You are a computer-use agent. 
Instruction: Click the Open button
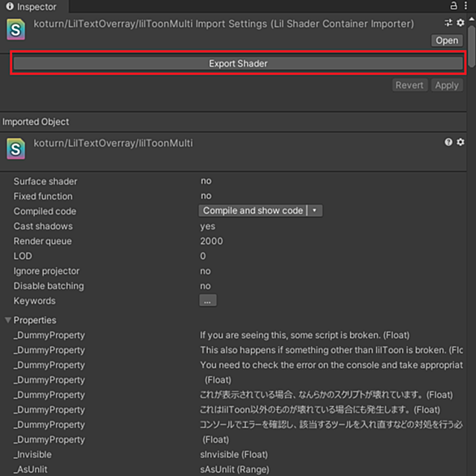click(x=447, y=41)
